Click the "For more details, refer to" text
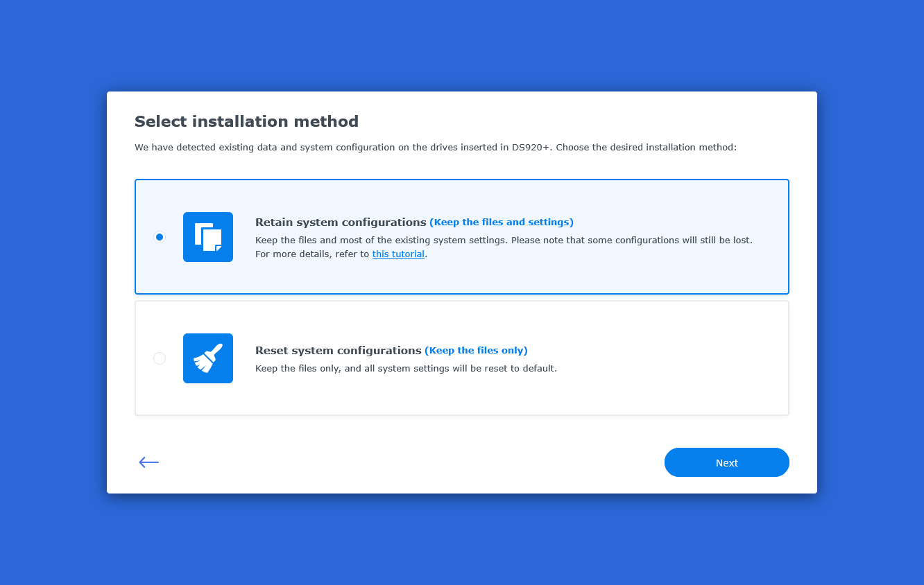 312,254
